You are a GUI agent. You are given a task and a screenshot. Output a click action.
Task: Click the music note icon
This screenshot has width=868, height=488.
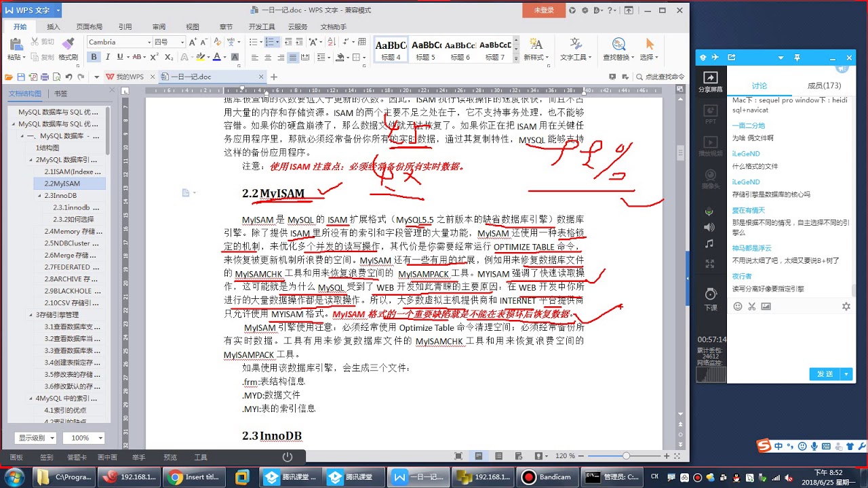(x=709, y=244)
